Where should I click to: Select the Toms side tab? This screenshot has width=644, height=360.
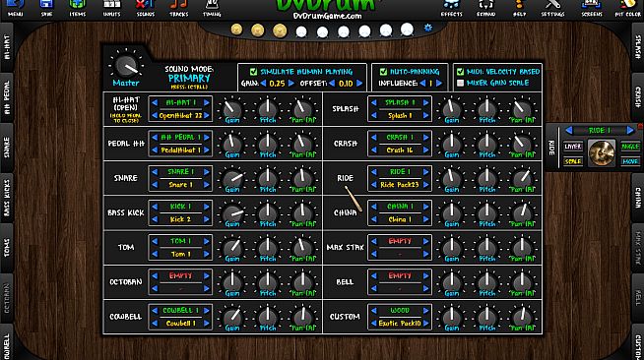tap(7, 248)
